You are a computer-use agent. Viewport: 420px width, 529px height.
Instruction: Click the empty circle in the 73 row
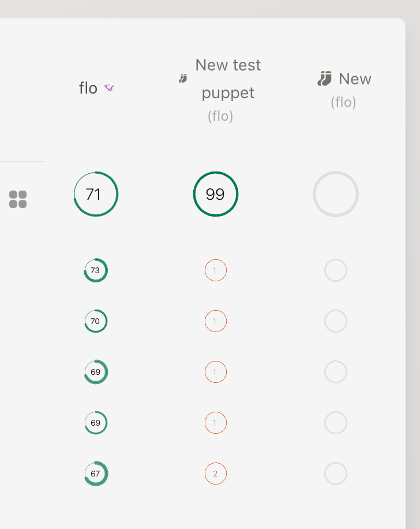coord(335,270)
